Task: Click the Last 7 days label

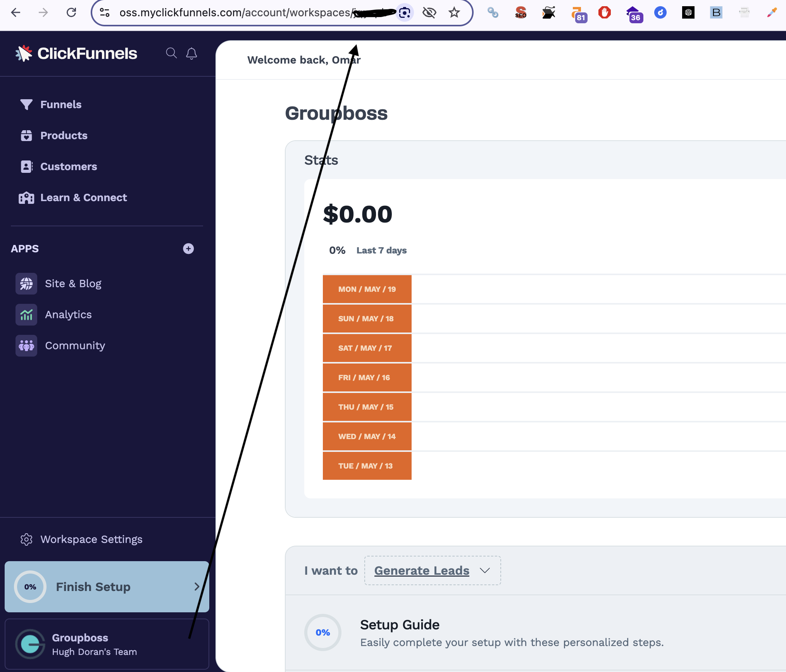Action: coord(381,250)
